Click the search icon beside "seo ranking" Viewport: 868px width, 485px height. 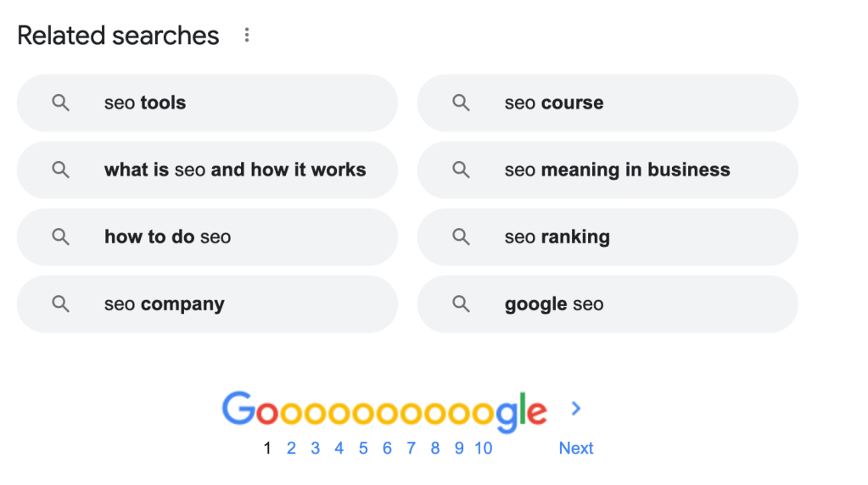tap(461, 237)
